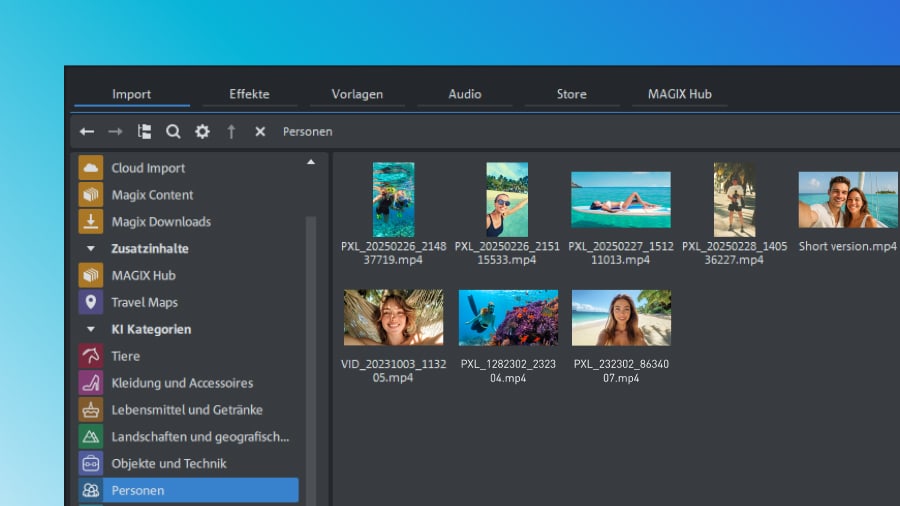900x506 pixels.
Task: Go up one folder level
Action: pyautogui.click(x=231, y=132)
